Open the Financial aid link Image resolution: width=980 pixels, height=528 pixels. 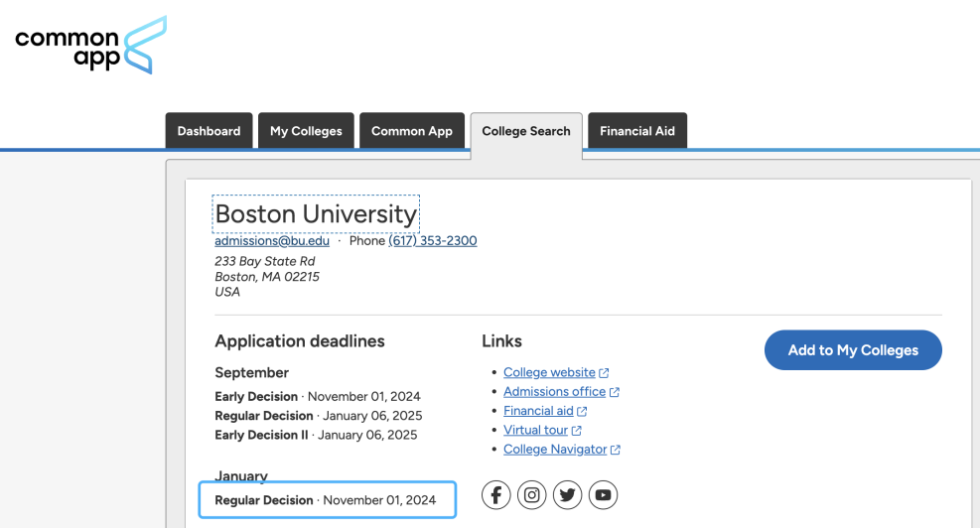click(538, 411)
